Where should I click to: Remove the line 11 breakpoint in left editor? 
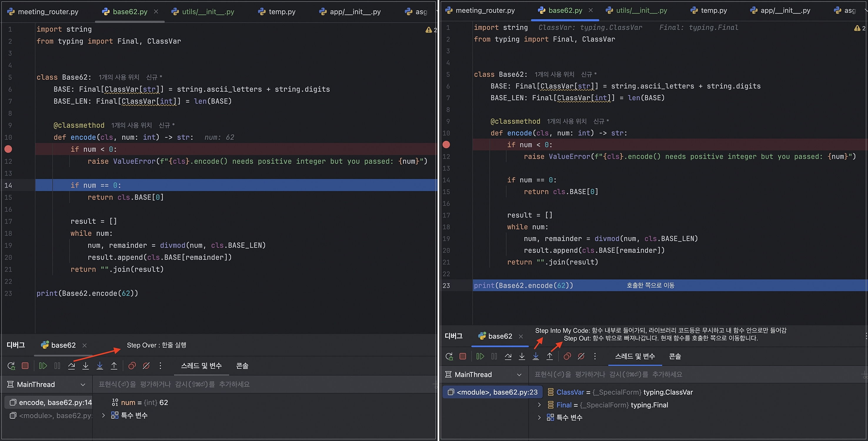point(9,149)
